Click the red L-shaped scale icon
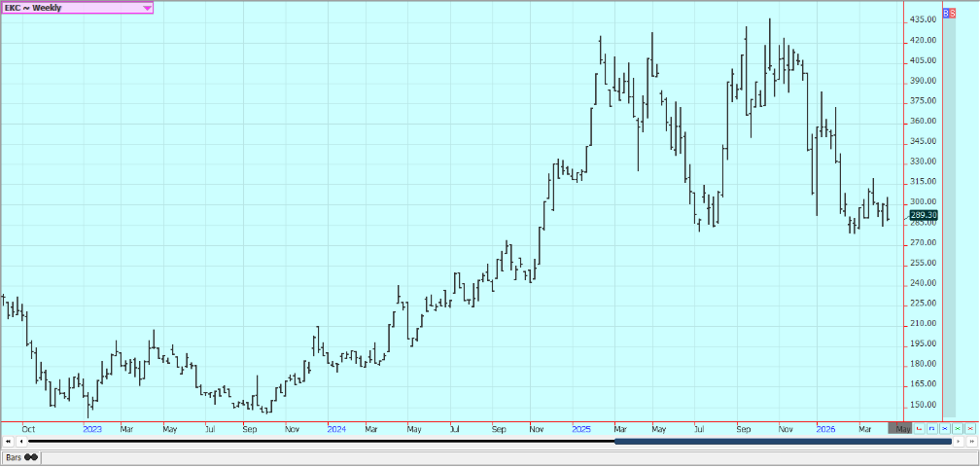980x467 pixels. click(x=919, y=428)
